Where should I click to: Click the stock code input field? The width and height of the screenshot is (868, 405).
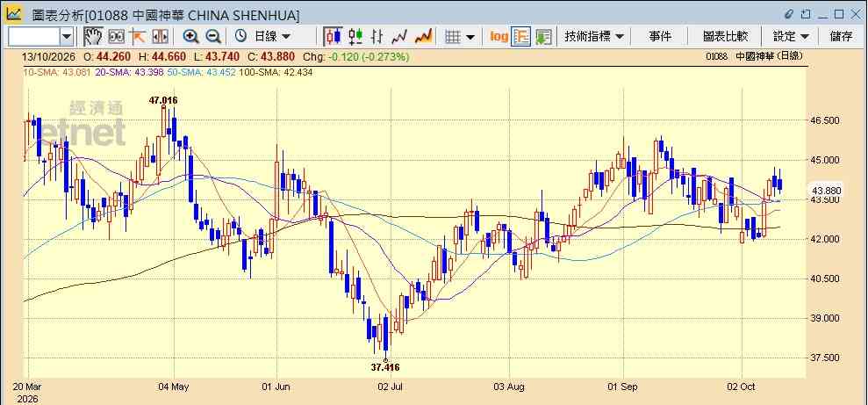[33, 37]
